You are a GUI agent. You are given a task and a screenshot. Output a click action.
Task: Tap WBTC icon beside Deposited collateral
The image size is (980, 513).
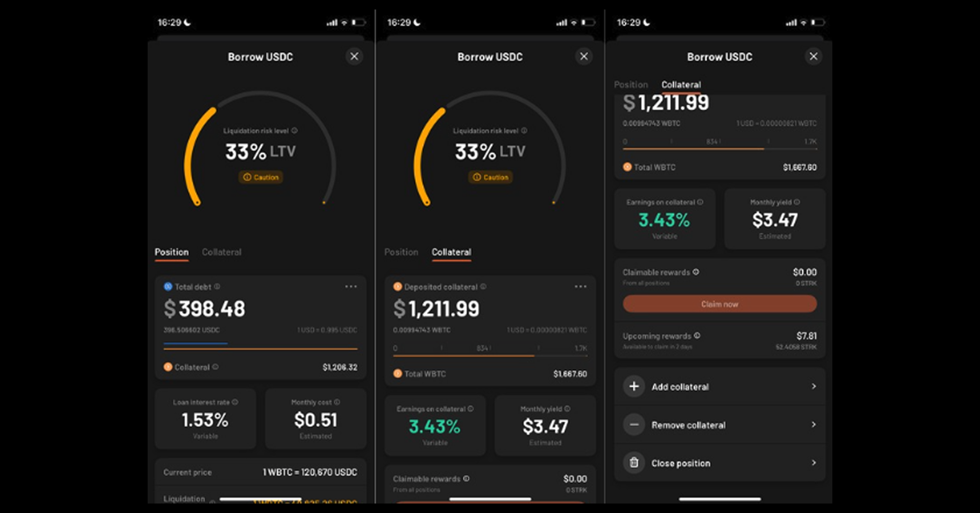coord(397,286)
